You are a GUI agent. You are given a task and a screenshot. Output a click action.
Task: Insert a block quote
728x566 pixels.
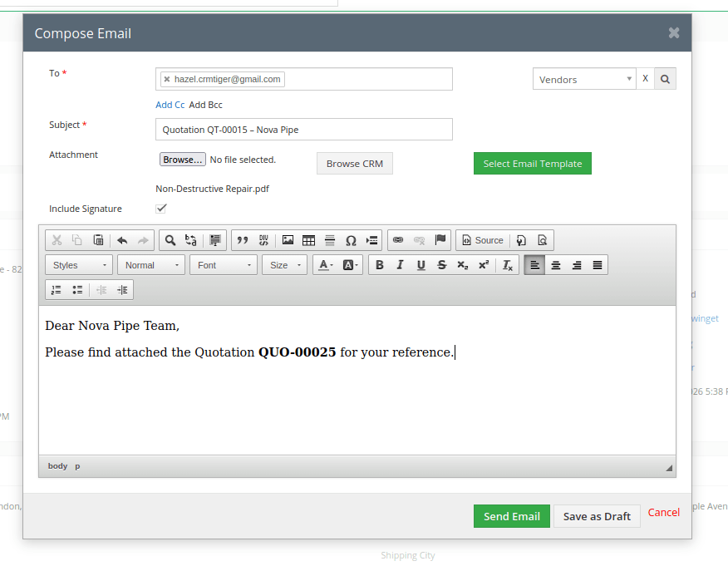(x=243, y=240)
